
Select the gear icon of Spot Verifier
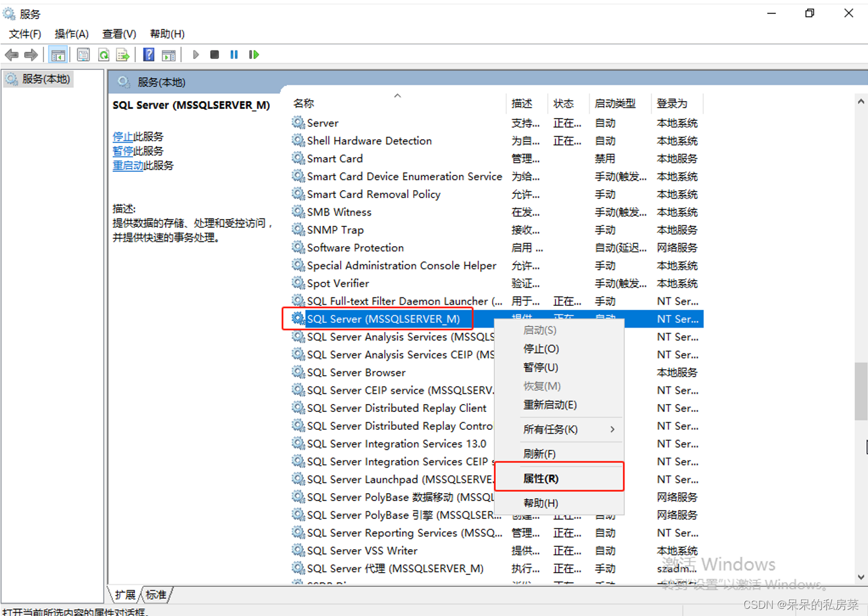click(x=298, y=283)
